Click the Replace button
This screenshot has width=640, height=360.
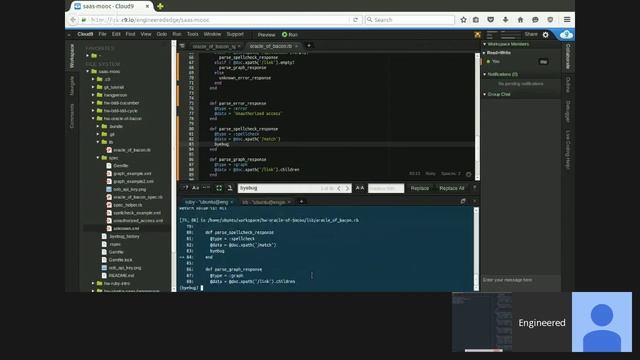[x=420, y=188]
